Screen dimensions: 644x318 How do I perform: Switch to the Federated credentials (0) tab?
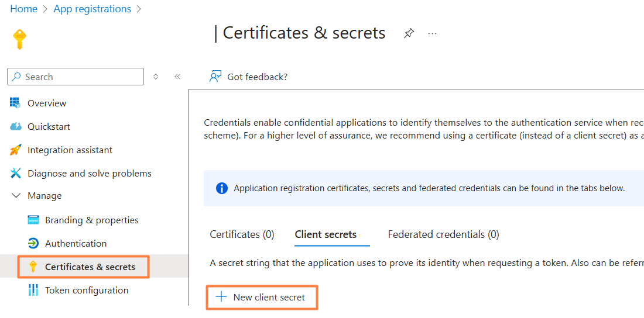[x=443, y=234]
